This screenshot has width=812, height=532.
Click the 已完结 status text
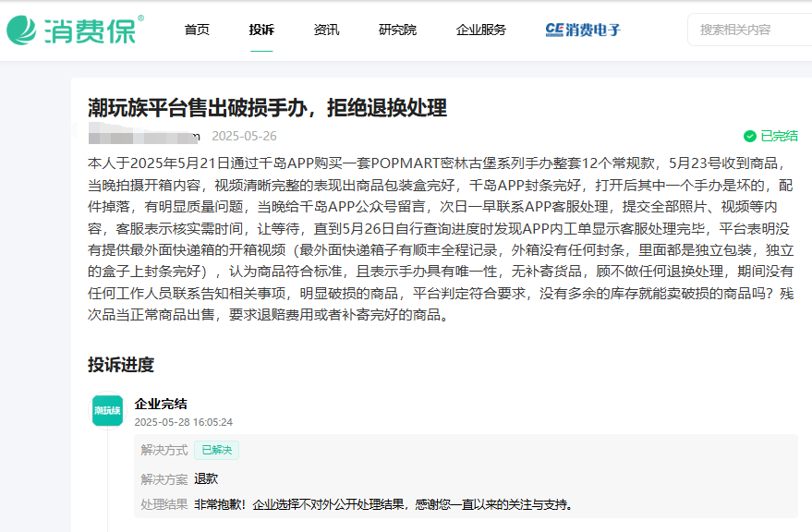[x=779, y=137]
